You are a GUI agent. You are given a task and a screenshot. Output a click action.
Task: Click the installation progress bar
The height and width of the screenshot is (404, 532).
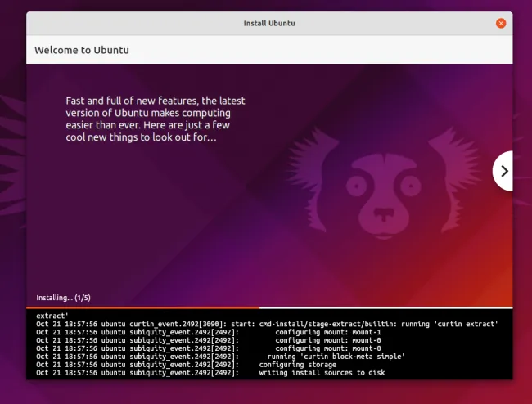[269, 307]
